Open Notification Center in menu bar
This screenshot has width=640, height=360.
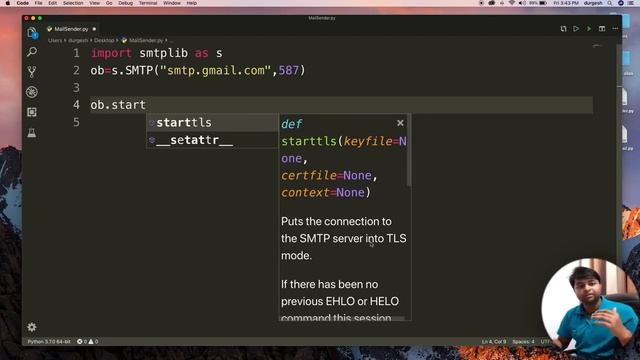click(x=632, y=3)
